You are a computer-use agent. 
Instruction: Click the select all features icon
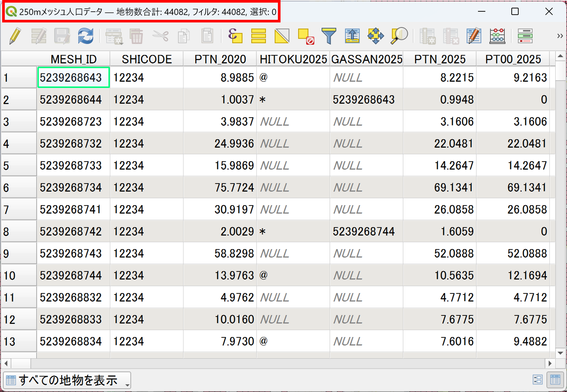pos(258,36)
